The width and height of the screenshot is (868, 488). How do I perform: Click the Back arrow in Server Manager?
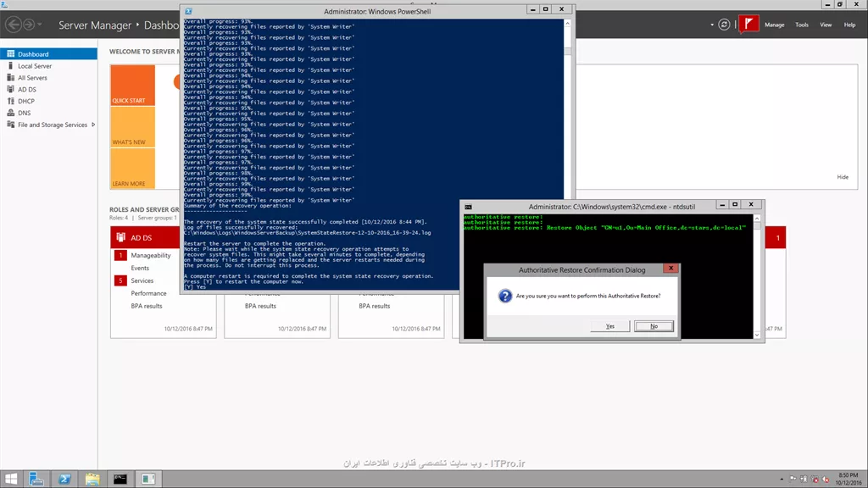pyautogui.click(x=14, y=25)
